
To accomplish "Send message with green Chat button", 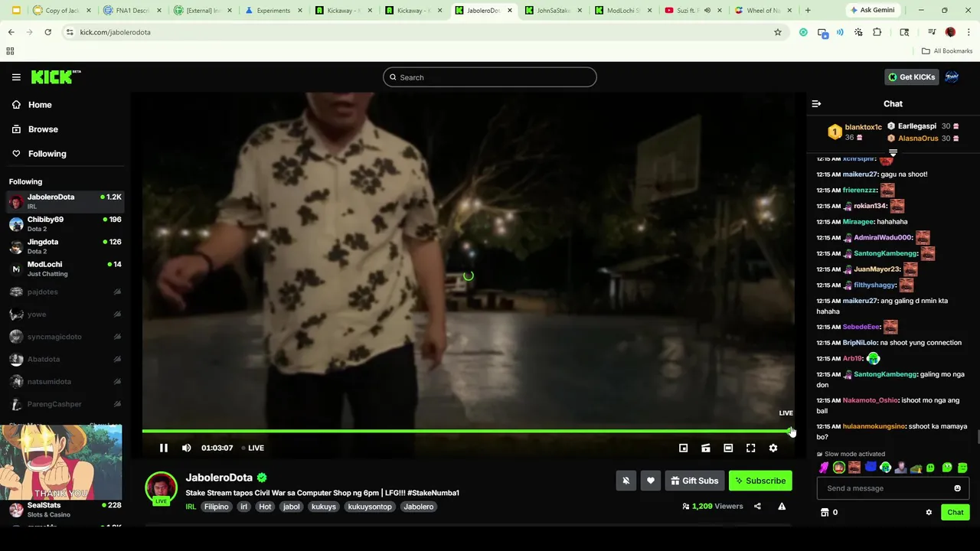I will [x=955, y=513].
